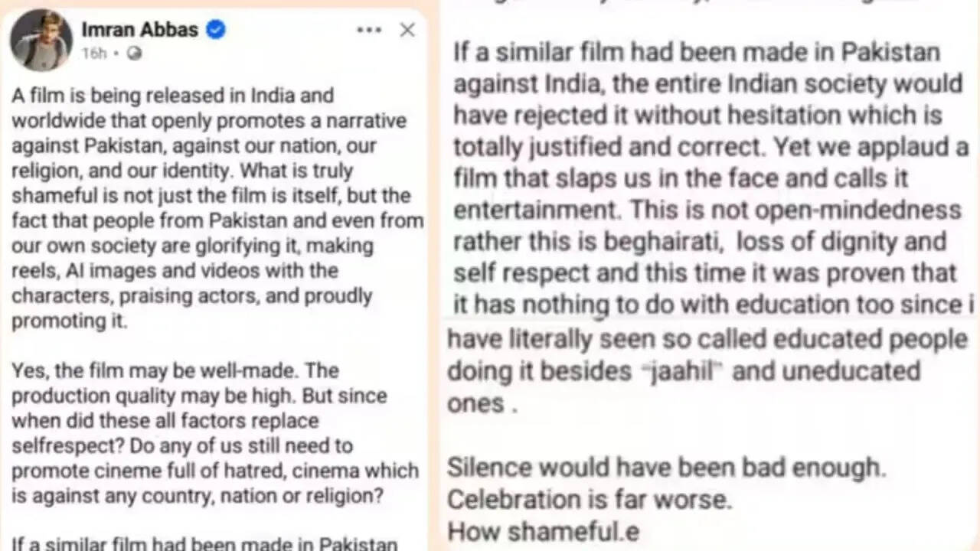Open the three-dot post options menu
The height and width of the screenshot is (551, 980).
[370, 29]
